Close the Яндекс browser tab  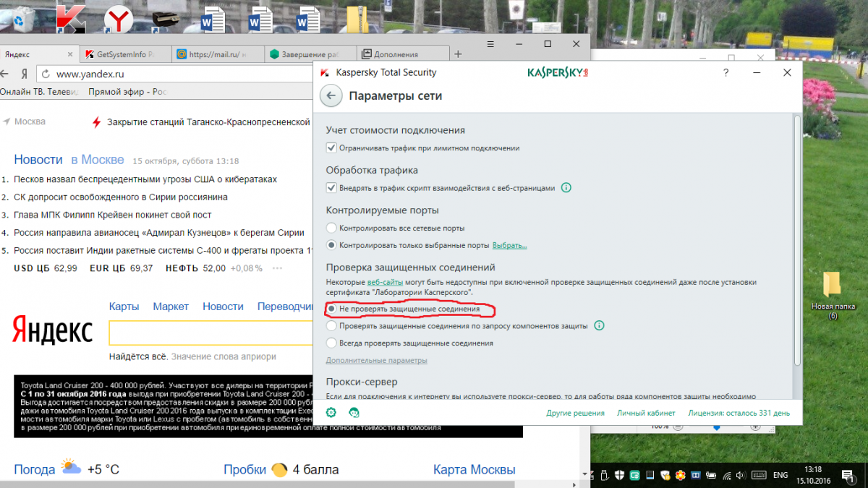pos(70,54)
